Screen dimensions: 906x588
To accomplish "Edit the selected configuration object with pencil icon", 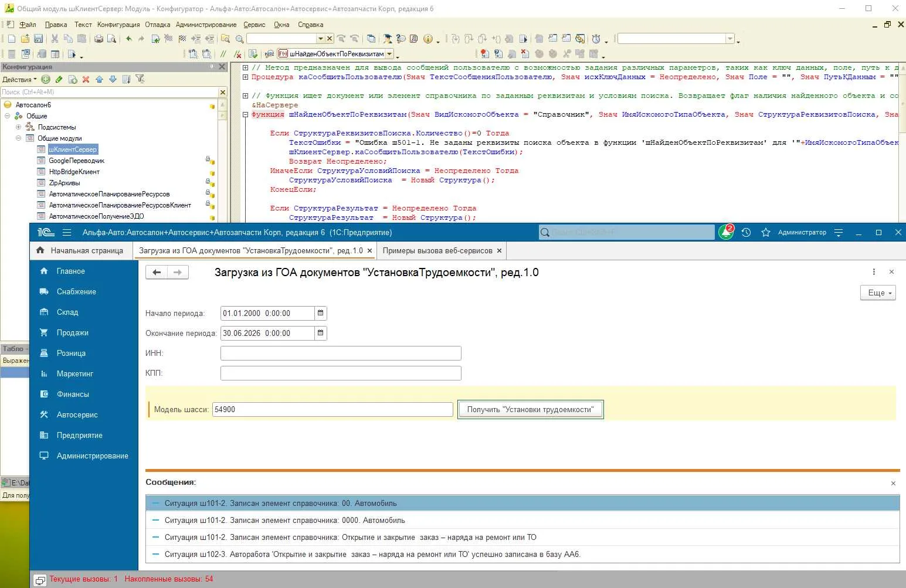I will 59,79.
